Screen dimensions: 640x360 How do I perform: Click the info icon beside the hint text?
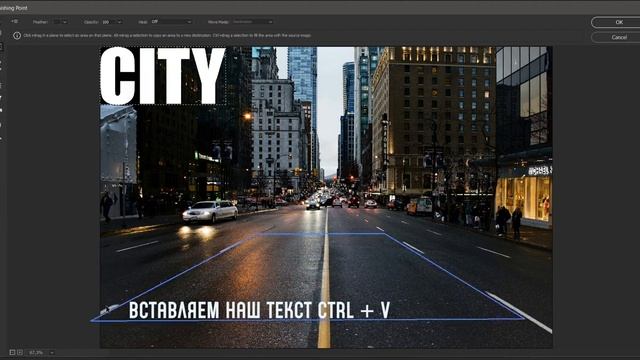pos(17,36)
